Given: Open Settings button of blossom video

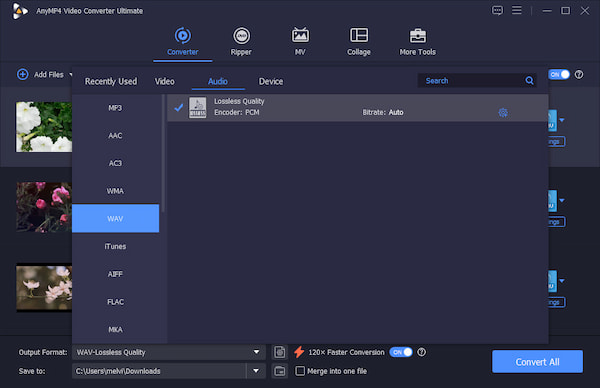Looking at the screenshot, I should pyautogui.click(x=557, y=302).
